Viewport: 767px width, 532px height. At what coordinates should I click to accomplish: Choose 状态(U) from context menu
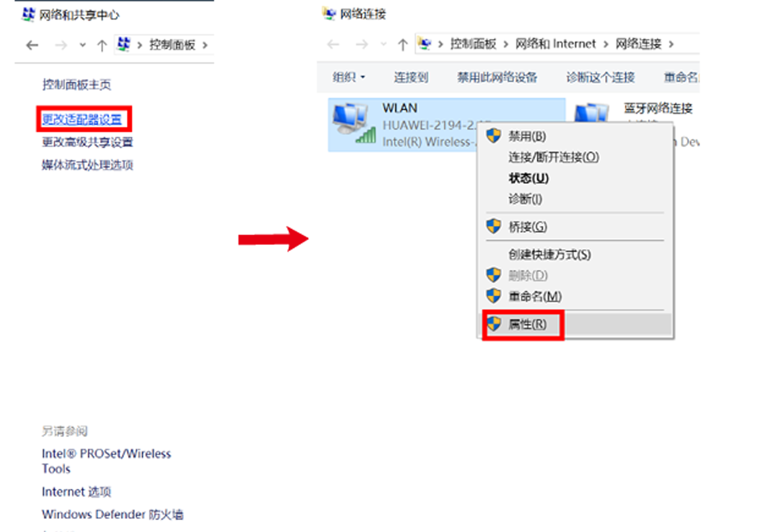tap(528, 178)
